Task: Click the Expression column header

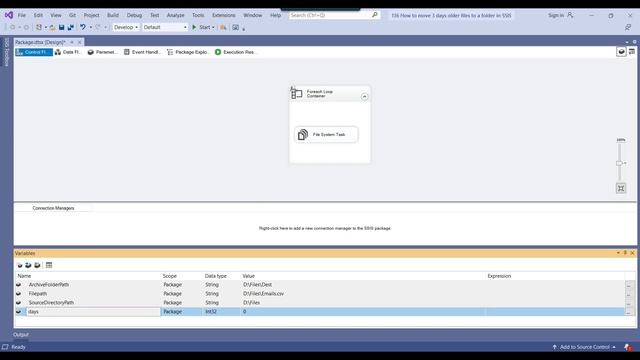Action: tap(499, 276)
